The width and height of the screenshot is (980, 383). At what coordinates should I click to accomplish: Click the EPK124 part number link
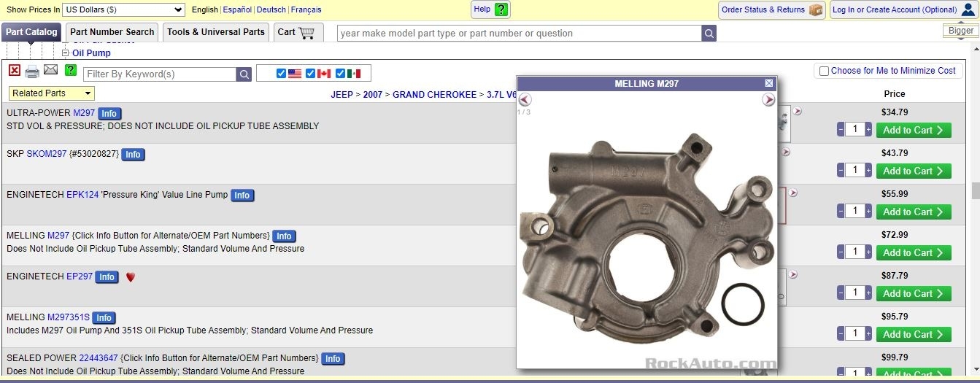(x=82, y=196)
